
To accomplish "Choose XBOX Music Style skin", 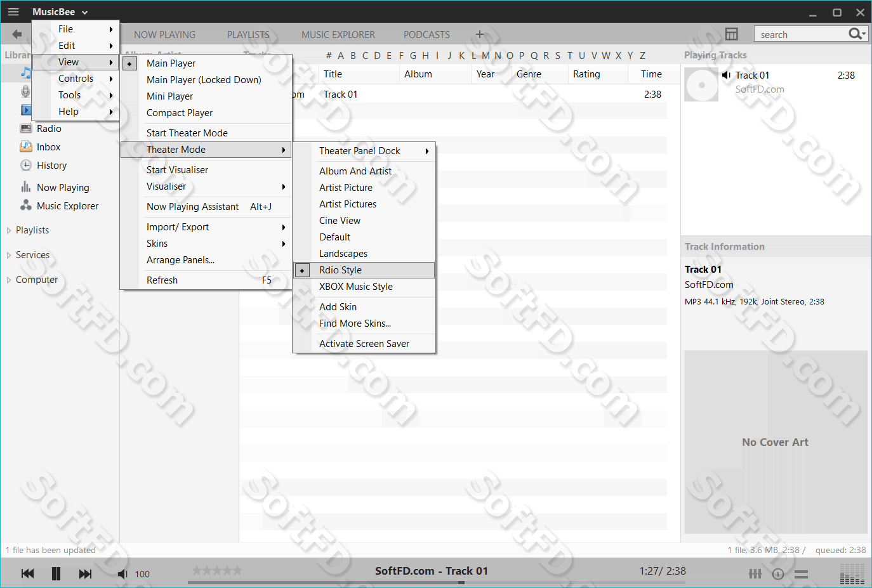I will pos(364,287).
